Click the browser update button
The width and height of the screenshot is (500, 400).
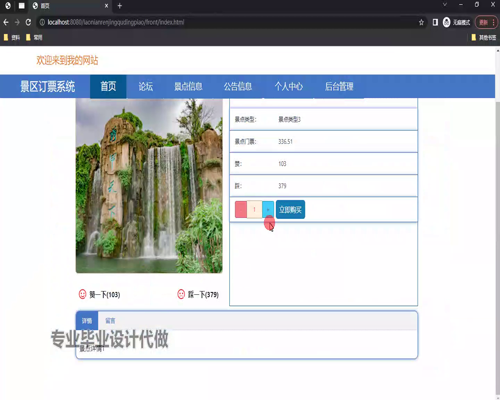coord(486,22)
